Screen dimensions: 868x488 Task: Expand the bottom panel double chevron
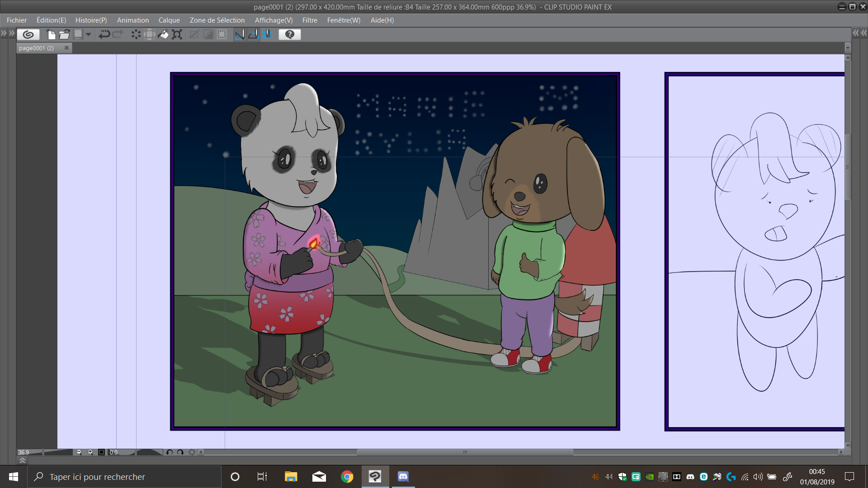click(22, 460)
